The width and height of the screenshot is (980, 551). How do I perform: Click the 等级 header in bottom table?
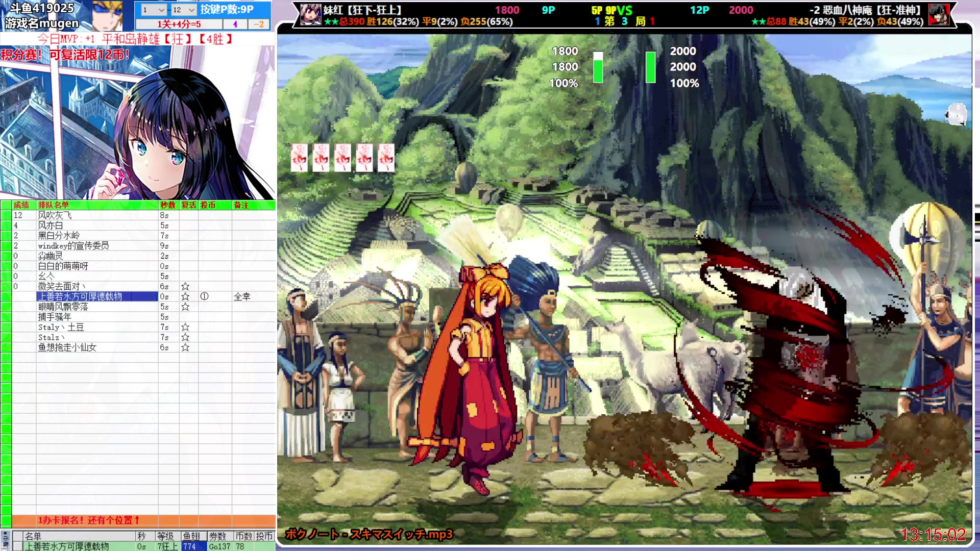point(165,536)
